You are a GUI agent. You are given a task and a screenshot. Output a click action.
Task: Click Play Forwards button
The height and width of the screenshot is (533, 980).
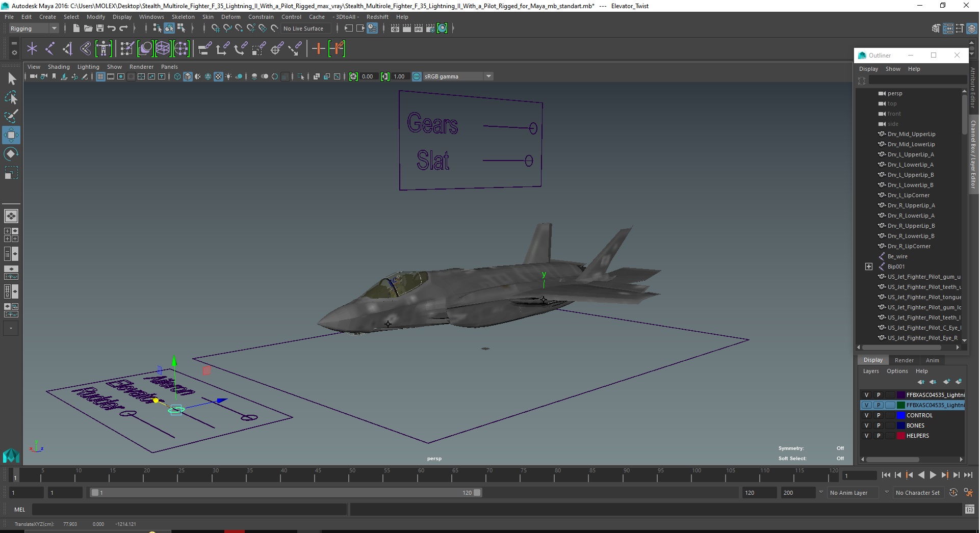[x=933, y=475]
